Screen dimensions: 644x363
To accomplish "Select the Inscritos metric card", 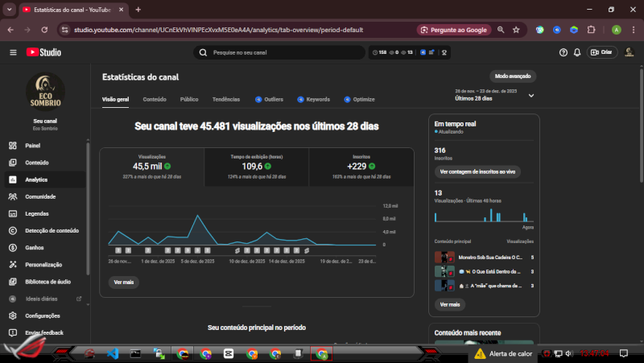I will pos(361,165).
